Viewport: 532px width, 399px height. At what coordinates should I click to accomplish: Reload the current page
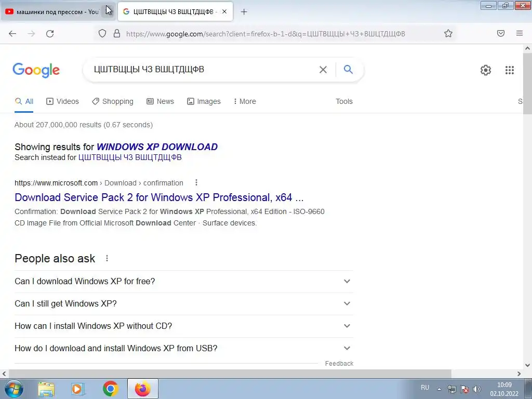[50, 34]
